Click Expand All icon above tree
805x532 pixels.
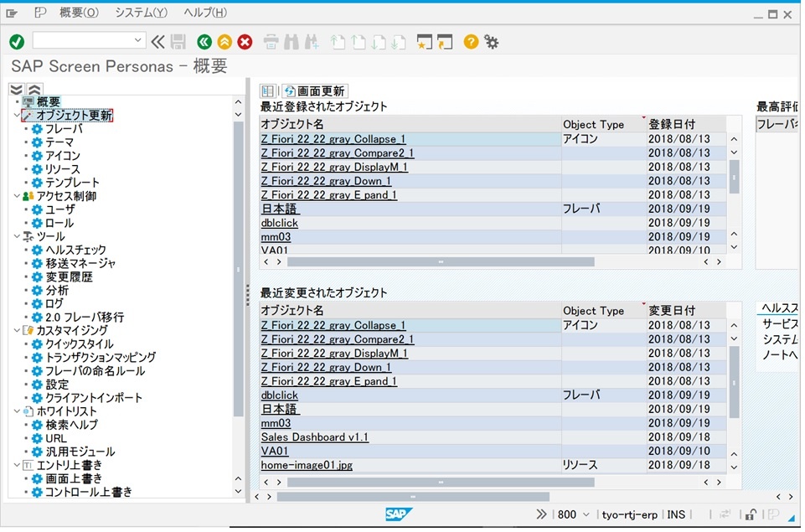[x=17, y=90]
